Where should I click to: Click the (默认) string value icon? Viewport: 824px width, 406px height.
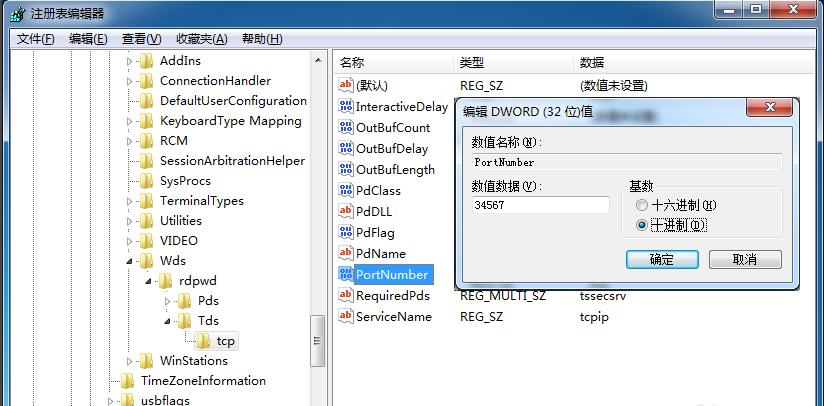click(346, 85)
